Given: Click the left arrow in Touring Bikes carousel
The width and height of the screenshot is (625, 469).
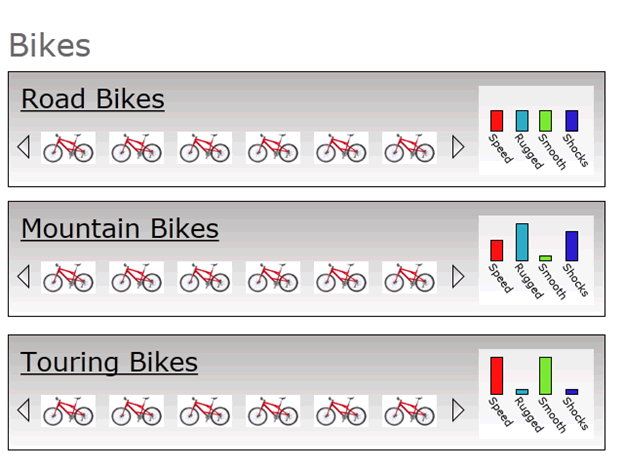Looking at the screenshot, I should [24, 410].
